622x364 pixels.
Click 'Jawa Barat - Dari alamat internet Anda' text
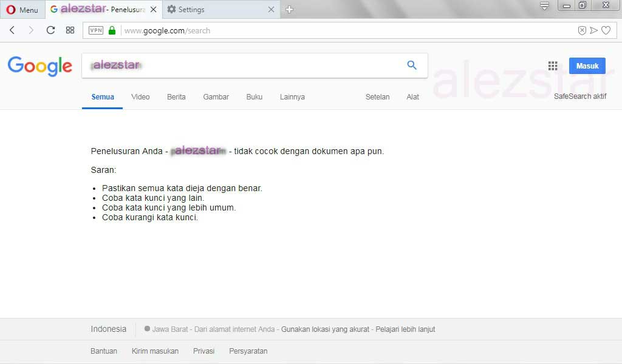pyautogui.click(x=213, y=329)
